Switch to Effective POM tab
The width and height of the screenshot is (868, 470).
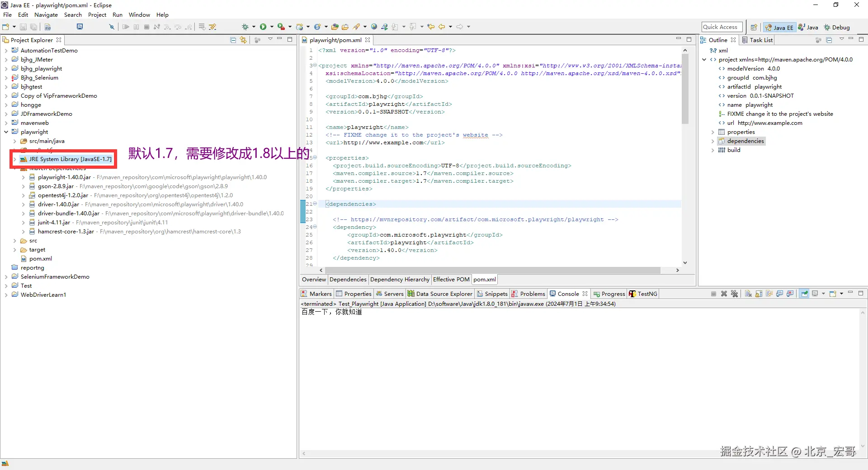451,280
